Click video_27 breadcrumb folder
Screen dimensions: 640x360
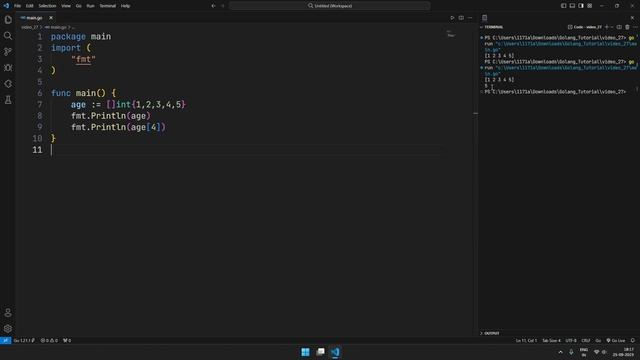point(29,27)
